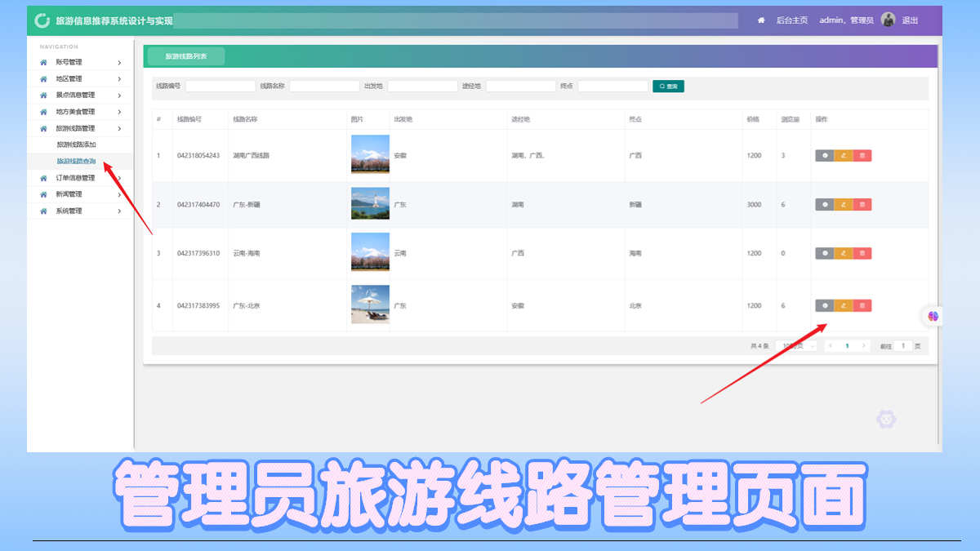Edit the 广东-新疆 route
Viewport: 980px width, 551px height.
[844, 205]
